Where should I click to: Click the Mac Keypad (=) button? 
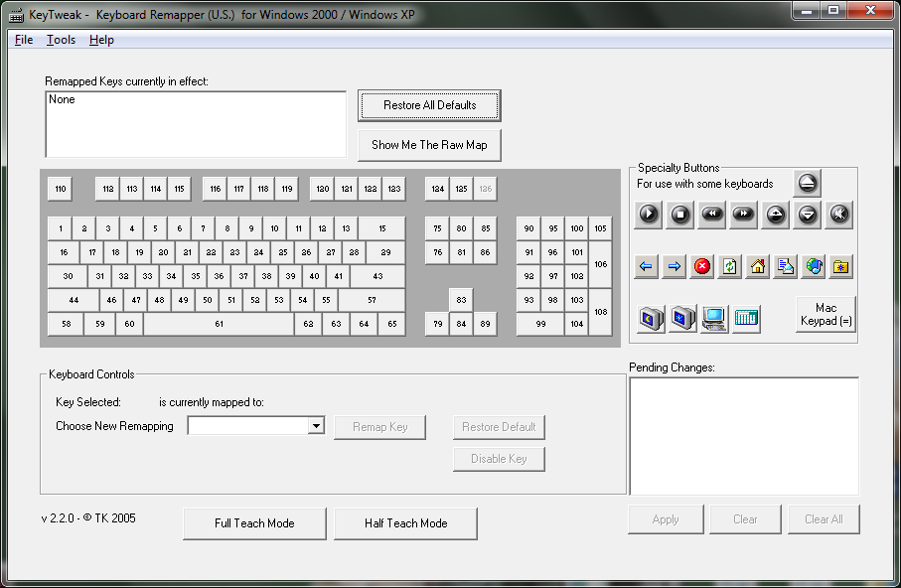point(826,315)
